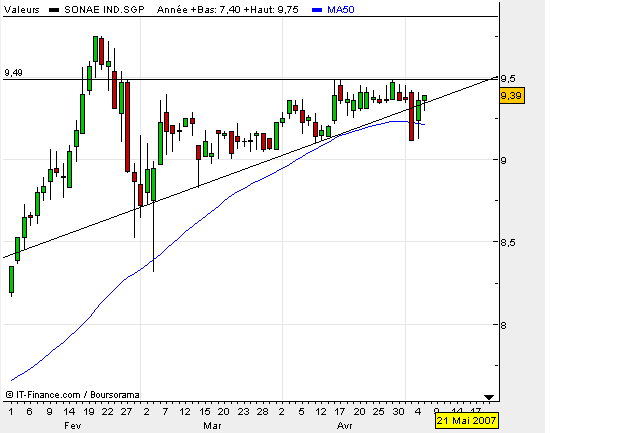Click the first green candlestick on the far left

pos(11,280)
